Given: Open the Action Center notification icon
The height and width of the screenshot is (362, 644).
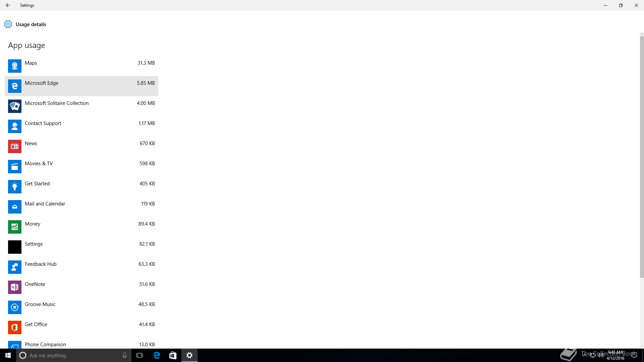Looking at the screenshot, I should pyautogui.click(x=634, y=355).
